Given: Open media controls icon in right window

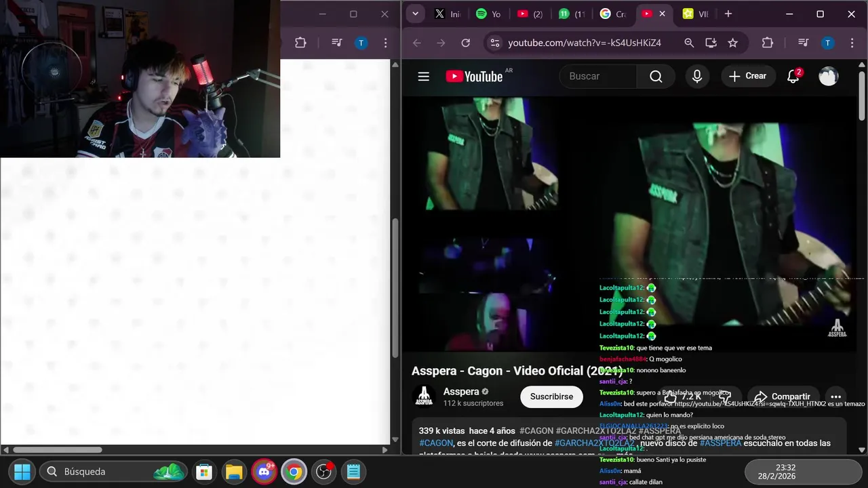Looking at the screenshot, I should coord(804,43).
